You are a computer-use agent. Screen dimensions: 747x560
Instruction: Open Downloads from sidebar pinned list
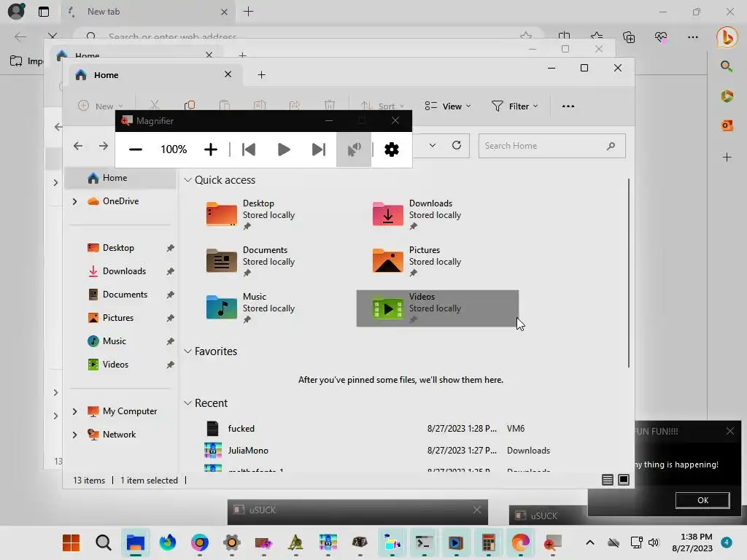(x=124, y=271)
